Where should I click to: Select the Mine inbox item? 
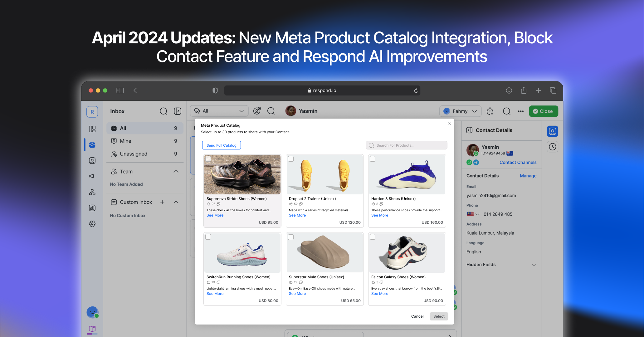(x=145, y=141)
